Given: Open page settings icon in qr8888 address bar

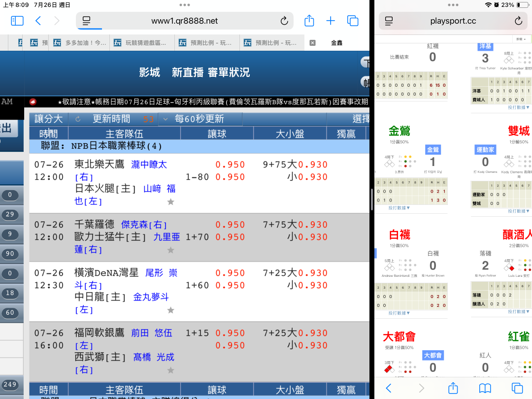Looking at the screenshot, I should coord(87,21).
